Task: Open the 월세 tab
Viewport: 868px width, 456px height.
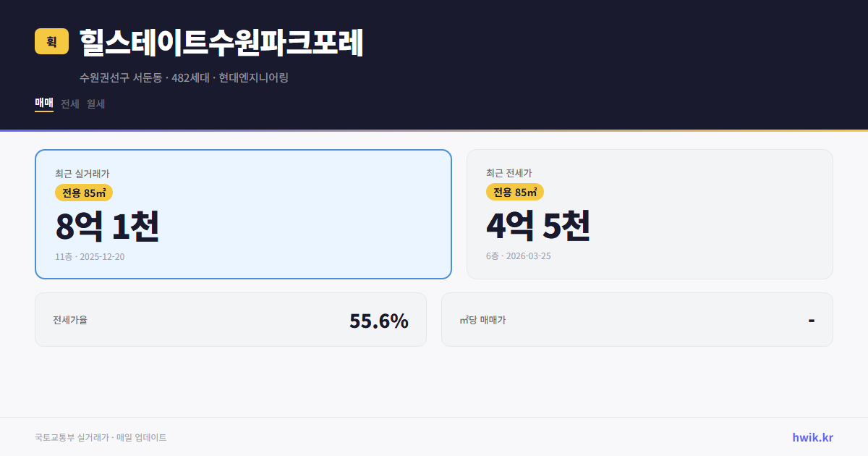Action: pos(95,104)
